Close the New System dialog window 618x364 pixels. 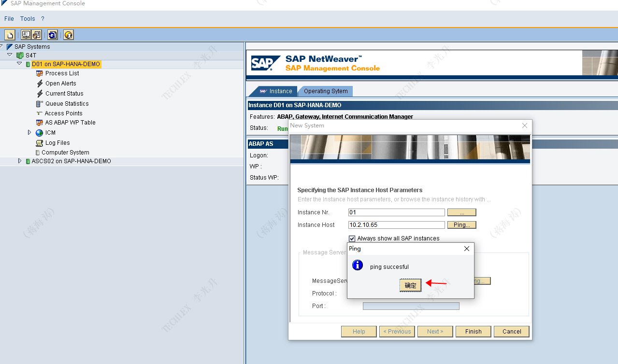pos(525,126)
